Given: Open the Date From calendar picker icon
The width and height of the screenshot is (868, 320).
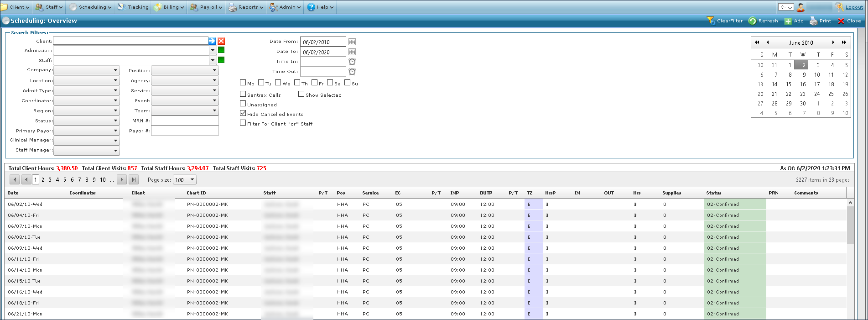Looking at the screenshot, I should pos(352,42).
